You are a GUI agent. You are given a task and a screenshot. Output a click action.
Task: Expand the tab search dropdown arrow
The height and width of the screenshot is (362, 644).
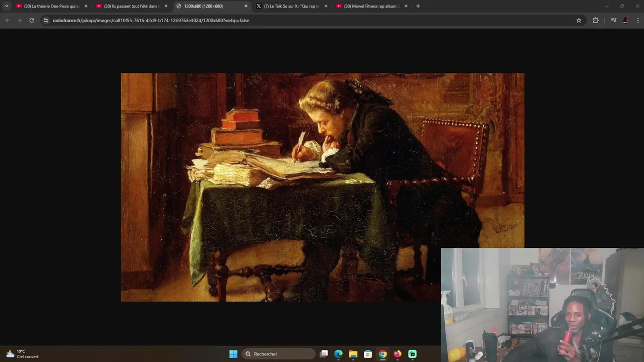[x=7, y=6]
